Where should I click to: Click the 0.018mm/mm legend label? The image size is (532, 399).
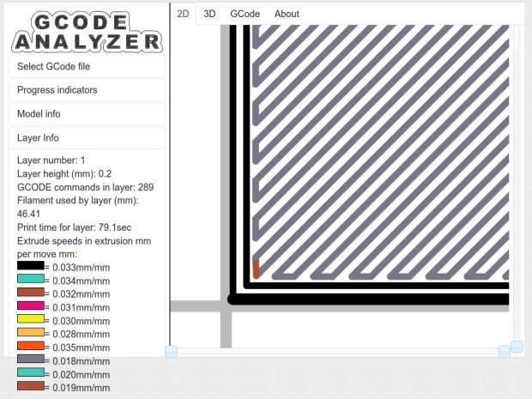(82, 361)
